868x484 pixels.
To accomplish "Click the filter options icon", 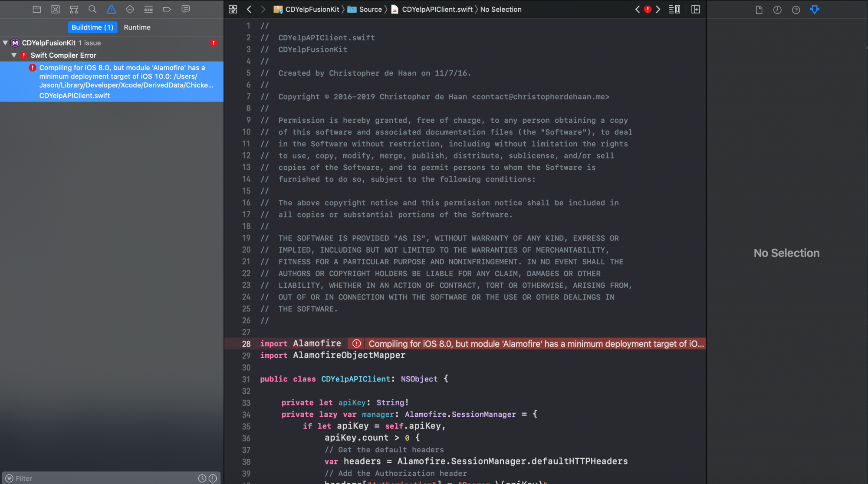I will [9, 478].
